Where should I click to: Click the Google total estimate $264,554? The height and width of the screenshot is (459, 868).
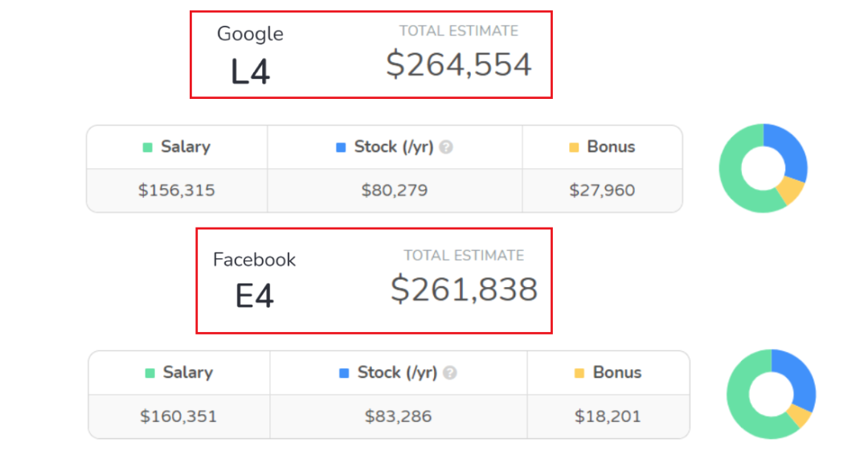click(x=459, y=64)
